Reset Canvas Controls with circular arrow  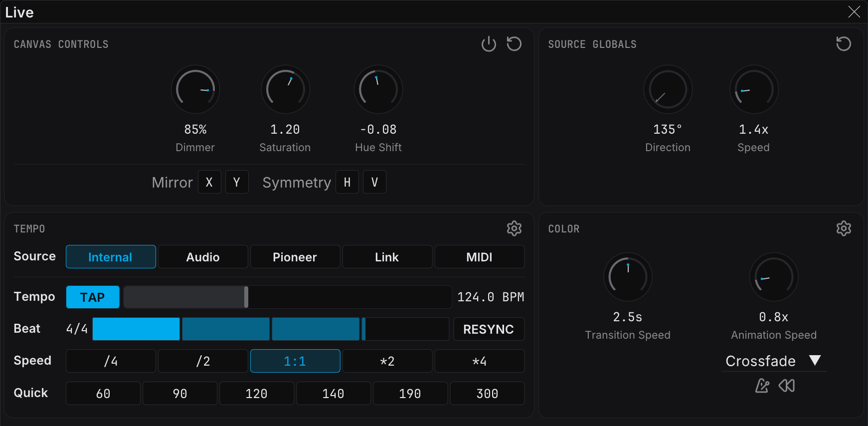(x=514, y=44)
